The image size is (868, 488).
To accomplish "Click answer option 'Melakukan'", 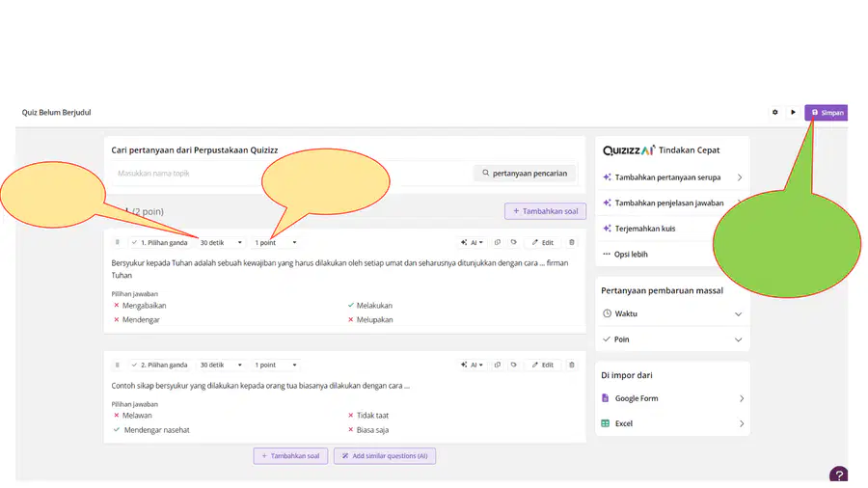I will 374,306.
